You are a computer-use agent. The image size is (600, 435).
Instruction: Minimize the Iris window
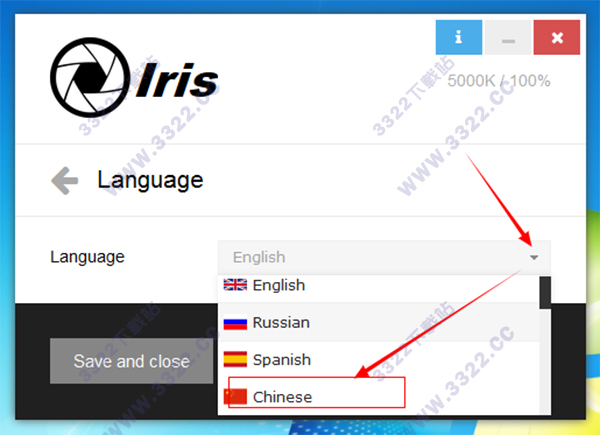(x=508, y=37)
